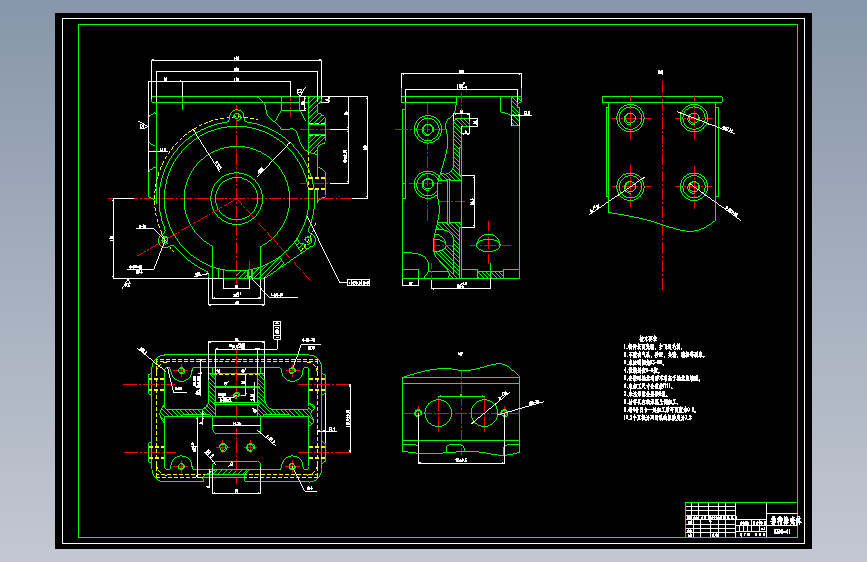Click the oval window in section view

pyautogui.click(x=489, y=243)
